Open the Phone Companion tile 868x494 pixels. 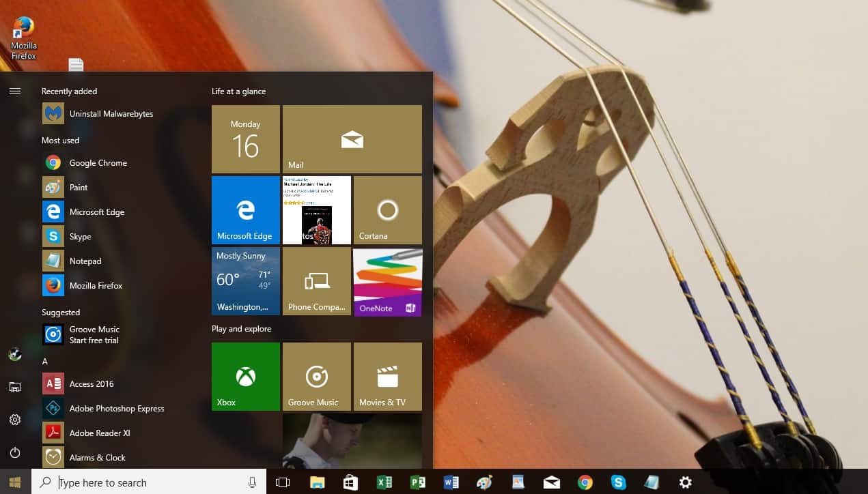click(317, 281)
